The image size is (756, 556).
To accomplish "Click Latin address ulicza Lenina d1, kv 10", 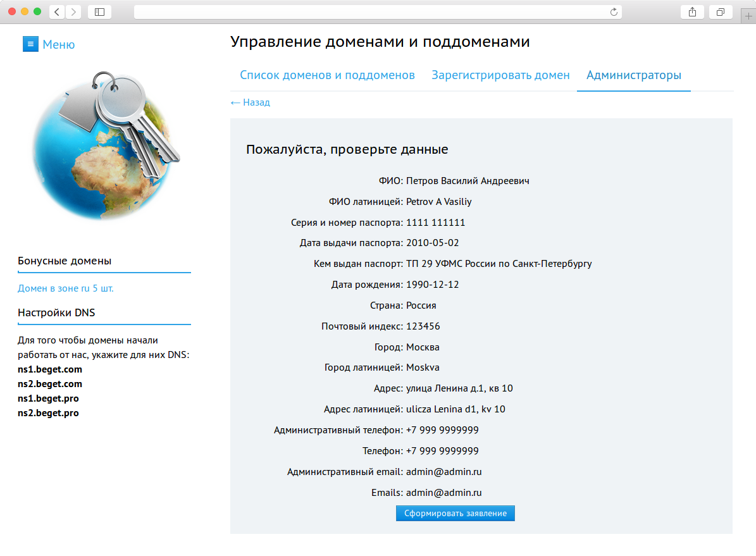I will click(x=455, y=409).
